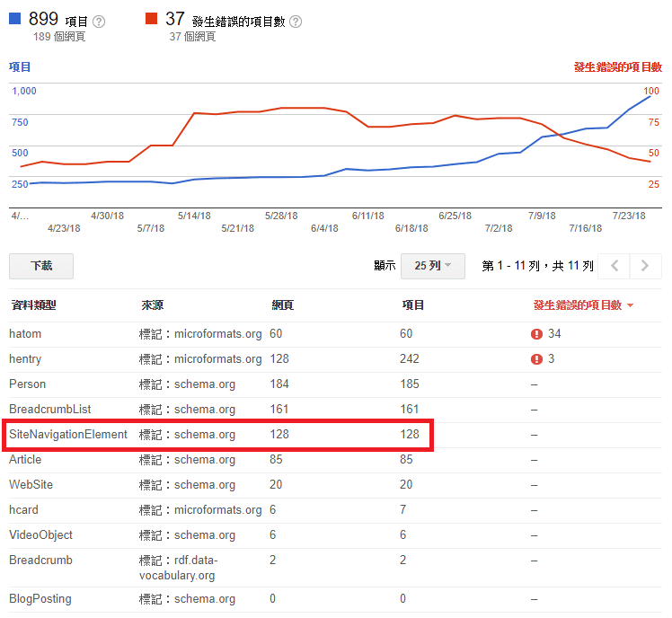Click the help icon next to 項目
This screenshot has height=618, width=672.
click(99, 22)
